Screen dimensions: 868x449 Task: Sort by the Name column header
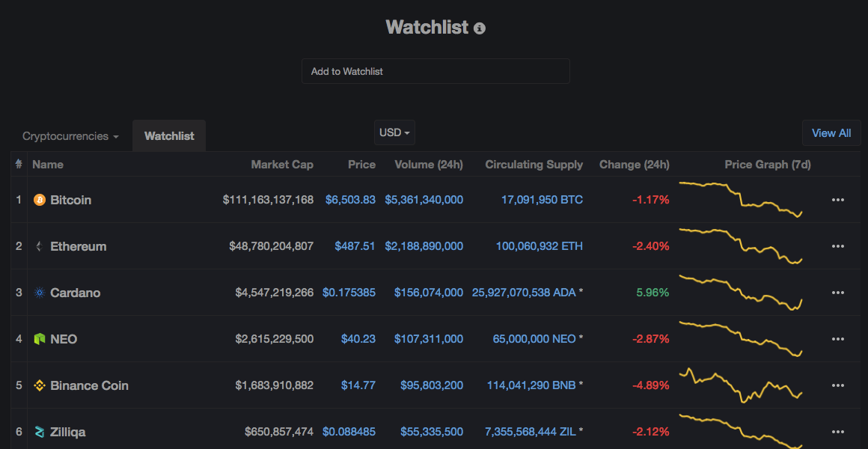click(48, 165)
